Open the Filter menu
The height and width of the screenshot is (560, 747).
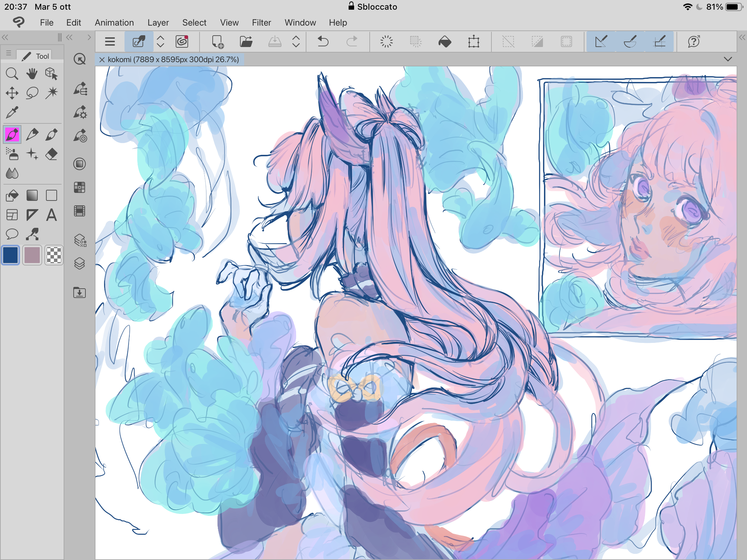coord(261,23)
